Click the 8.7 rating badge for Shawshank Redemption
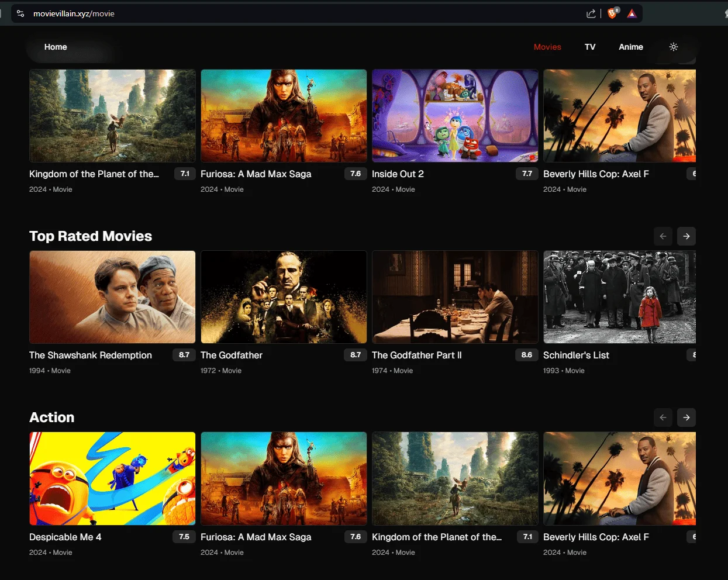 [184, 355]
